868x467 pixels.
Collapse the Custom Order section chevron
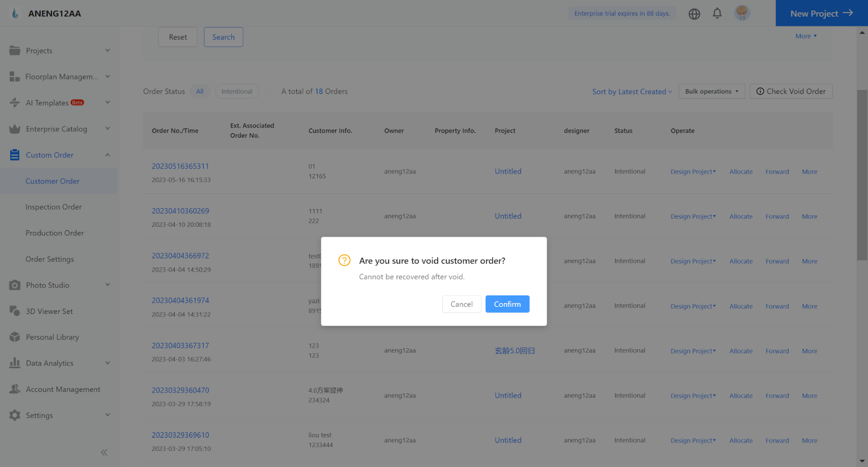[x=107, y=155]
